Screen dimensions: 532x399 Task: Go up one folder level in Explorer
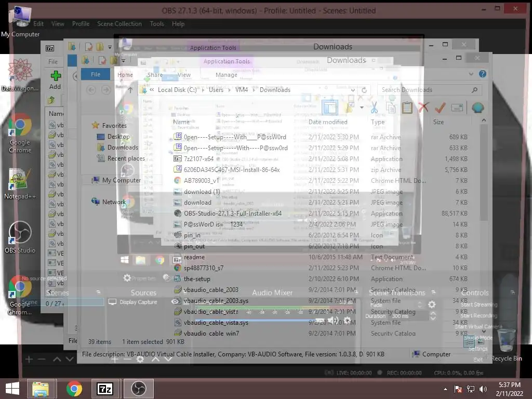[130, 90]
